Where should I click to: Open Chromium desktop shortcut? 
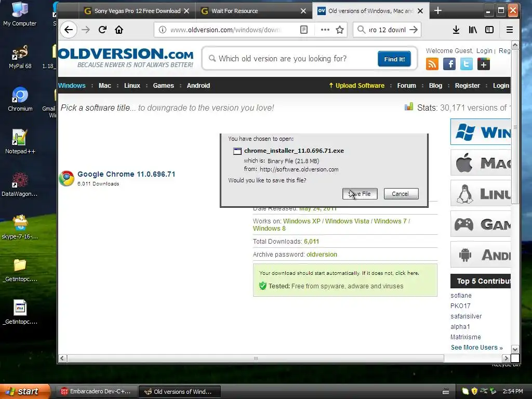[20, 99]
